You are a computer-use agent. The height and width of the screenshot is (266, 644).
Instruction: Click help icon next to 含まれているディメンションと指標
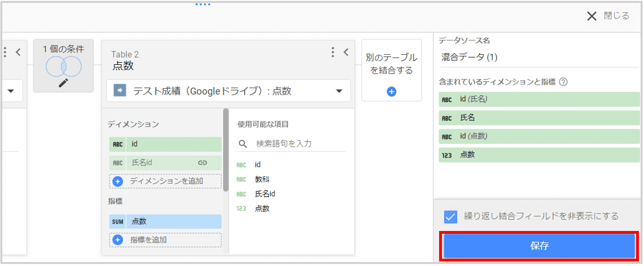pos(563,82)
